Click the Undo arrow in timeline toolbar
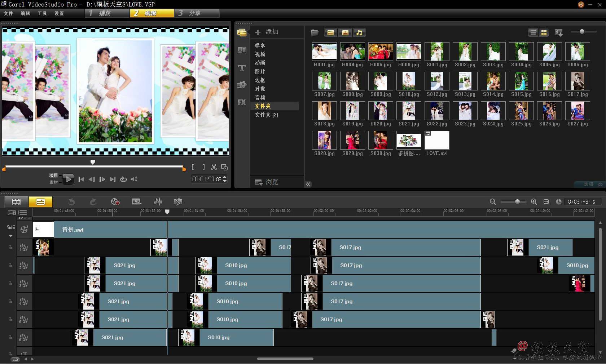The width and height of the screenshot is (606, 364). point(71,202)
